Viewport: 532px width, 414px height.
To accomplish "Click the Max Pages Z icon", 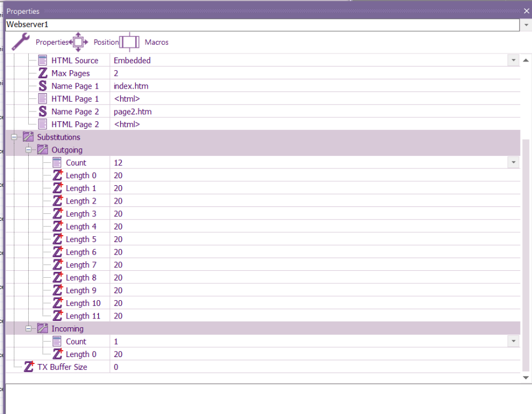I will click(x=43, y=73).
